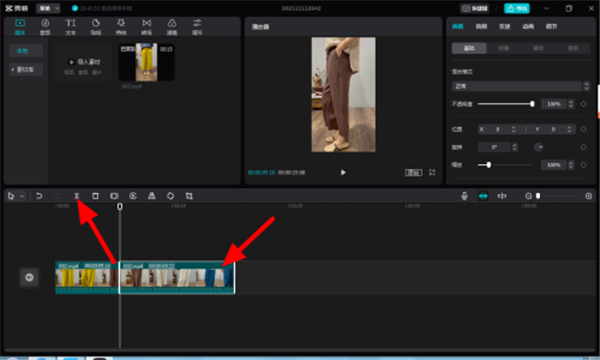
Task: Add position keyframe diamond
Action: click(584, 129)
